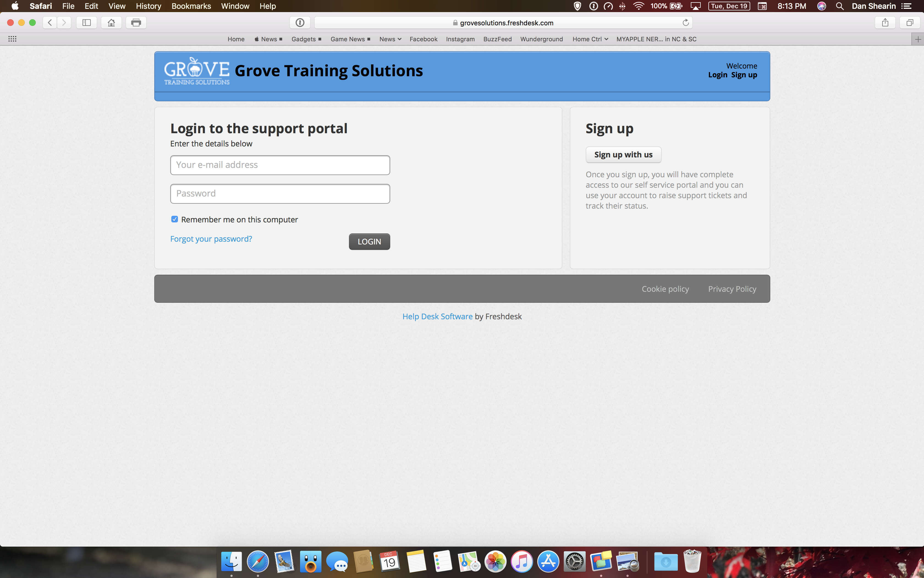The width and height of the screenshot is (924, 578).
Task: Follow the Forgot your password link
Action: click(x=211, y=239)
